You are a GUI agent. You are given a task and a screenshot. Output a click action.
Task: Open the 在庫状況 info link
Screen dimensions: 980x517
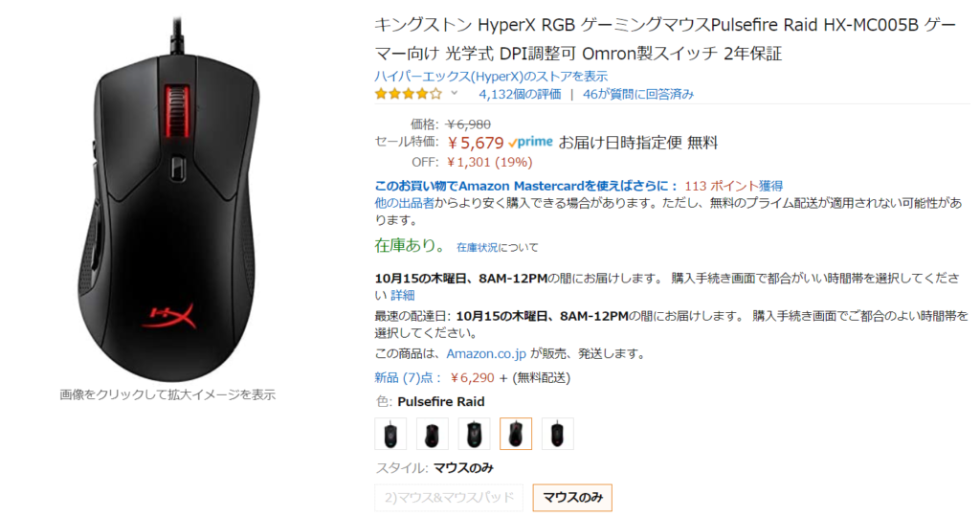pos(477,248)
